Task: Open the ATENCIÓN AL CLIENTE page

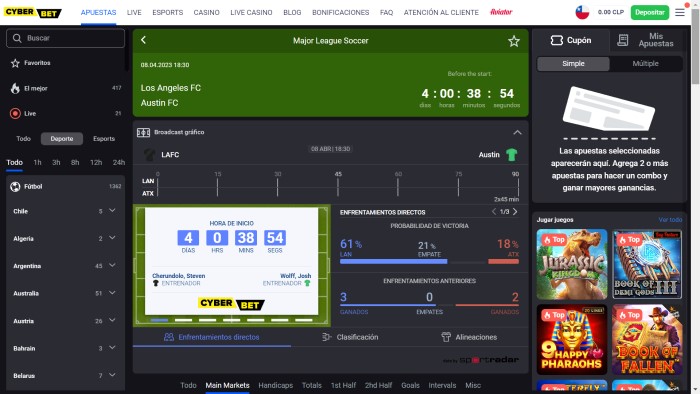Action: click(x=441, y=12)
